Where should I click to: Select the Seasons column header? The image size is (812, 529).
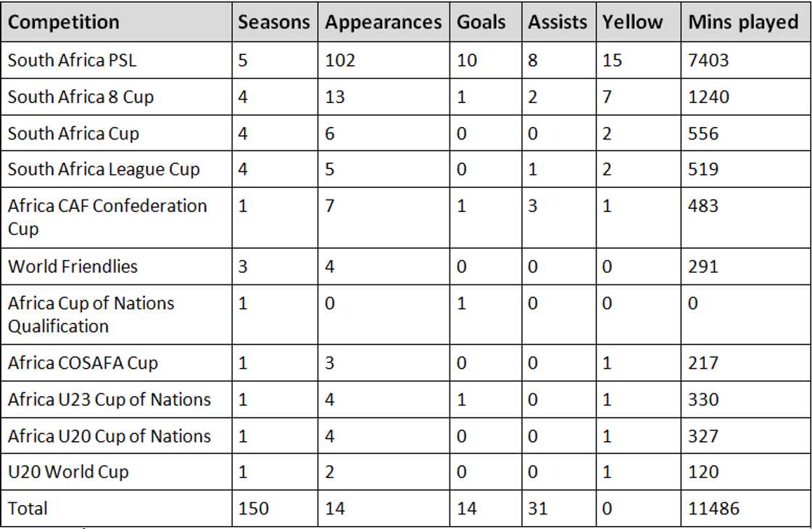click(273, 22)
